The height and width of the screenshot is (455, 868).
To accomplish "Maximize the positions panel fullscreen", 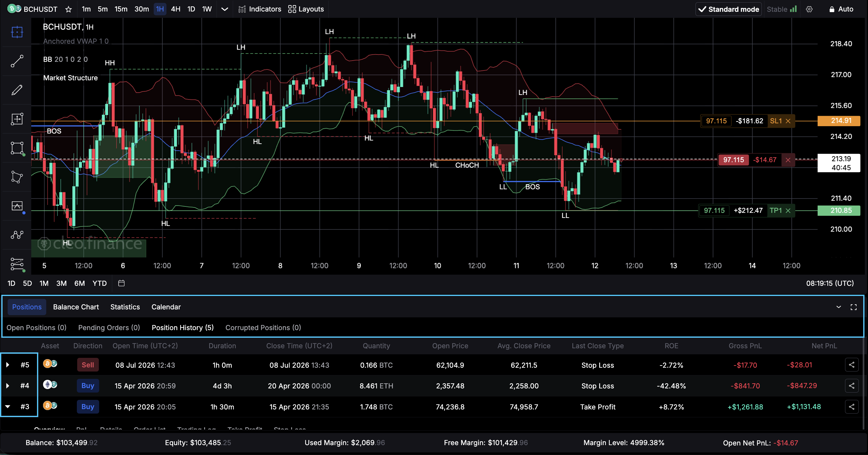I will tap(854, 307).
